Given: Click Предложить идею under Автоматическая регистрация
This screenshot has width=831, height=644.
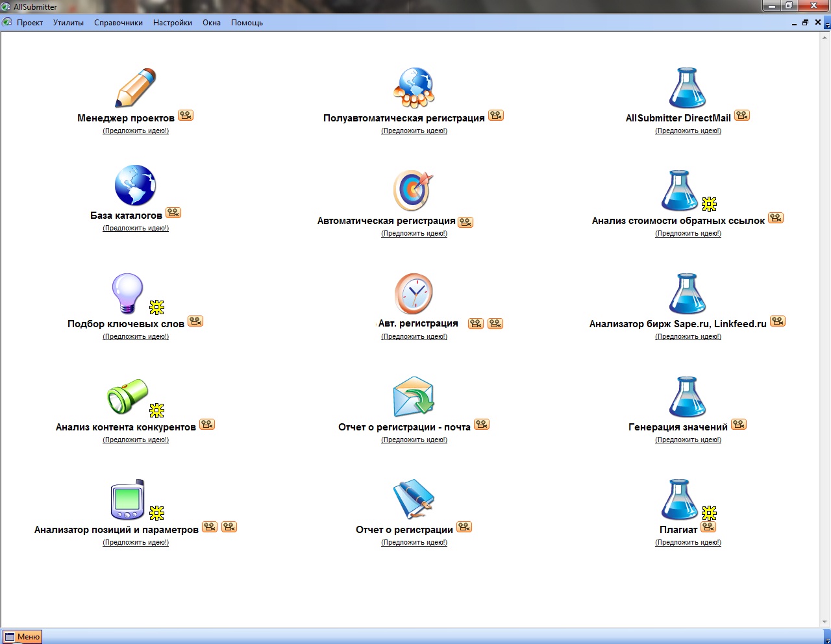Looking at the screenshot, I should [x=414, y=234].
